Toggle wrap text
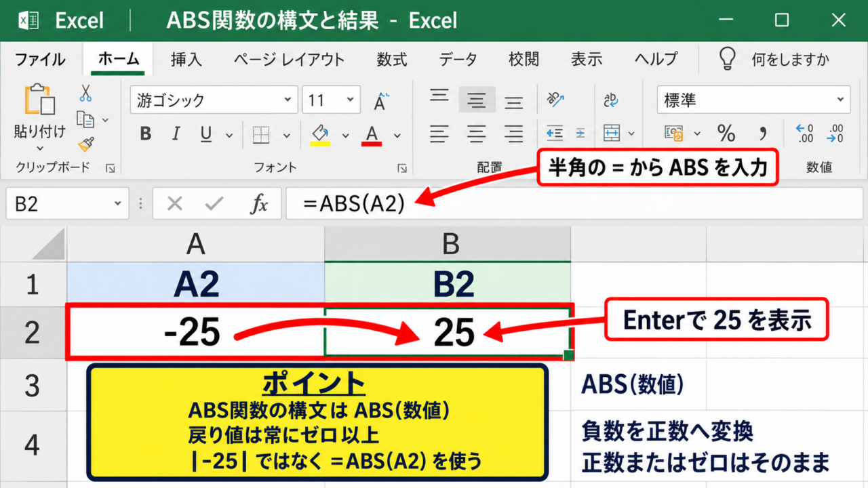868x488 pixels. tap(612, 100)
